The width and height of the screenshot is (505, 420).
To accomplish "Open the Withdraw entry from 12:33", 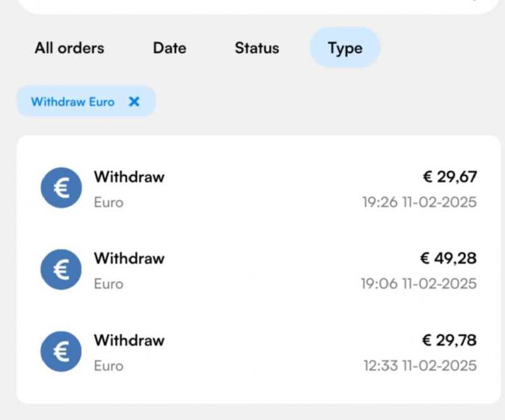I will 129,340.
